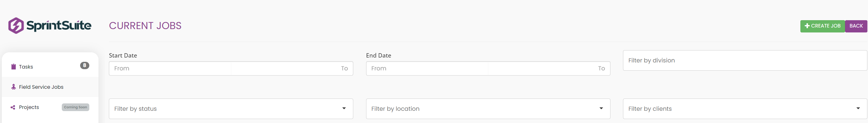
Task: Click the Coming Soon badge beside Projects
Action: (x=76, y=107)
